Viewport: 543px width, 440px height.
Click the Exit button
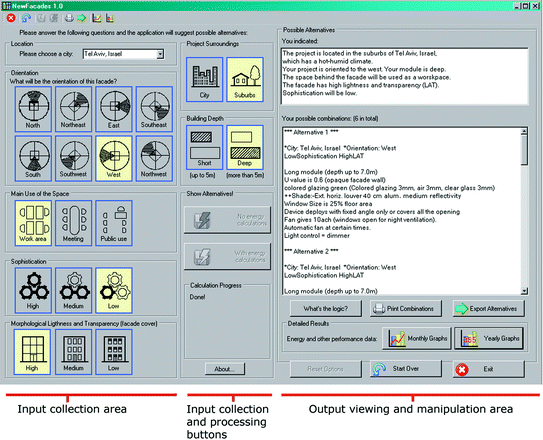coord(488,369)
